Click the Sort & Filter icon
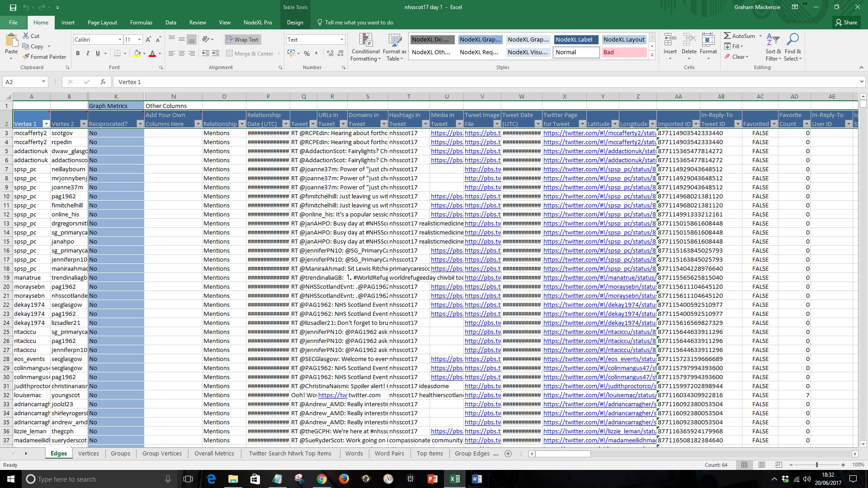Viewport: 868px width, 488px height. [x=774, y=41]
